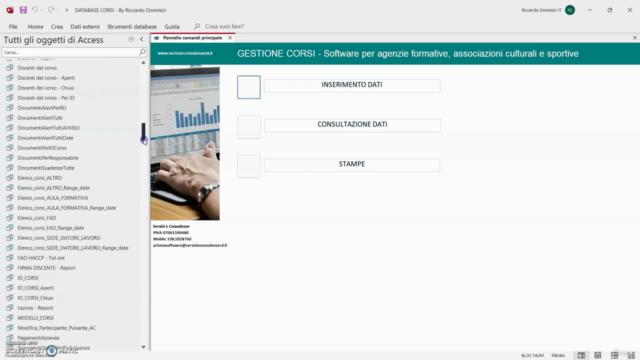The image size is (640, 360).
Task: Click the query icon of DocumentiPerIDCorso
Action: point(10,148)
